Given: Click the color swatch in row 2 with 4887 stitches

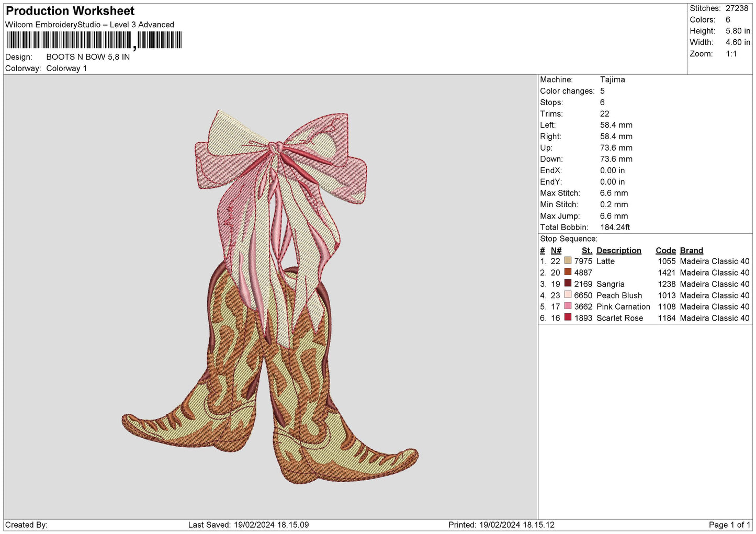Looking at the screenshot, I should (568, 272).
